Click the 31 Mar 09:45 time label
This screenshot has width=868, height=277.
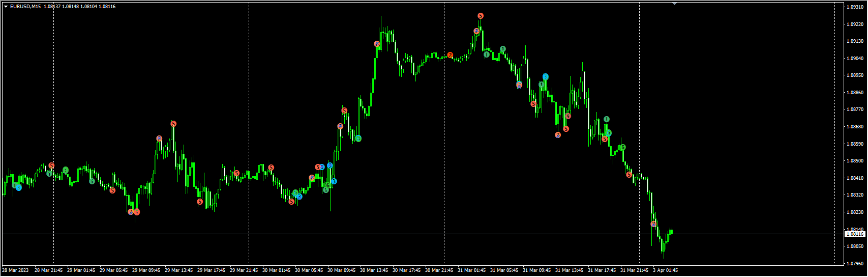pyautogui.click(x=537, y=270)
